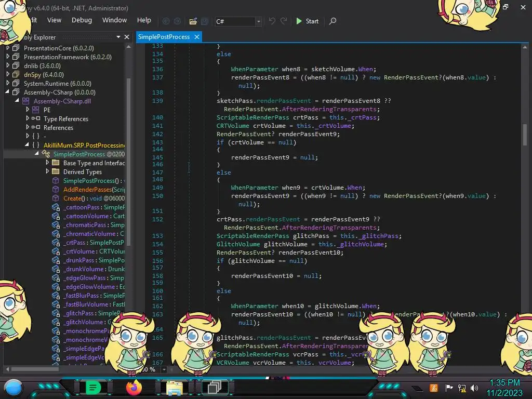Select the SimplePostProcess class icon
532x399 pixels.
[46, 154]
